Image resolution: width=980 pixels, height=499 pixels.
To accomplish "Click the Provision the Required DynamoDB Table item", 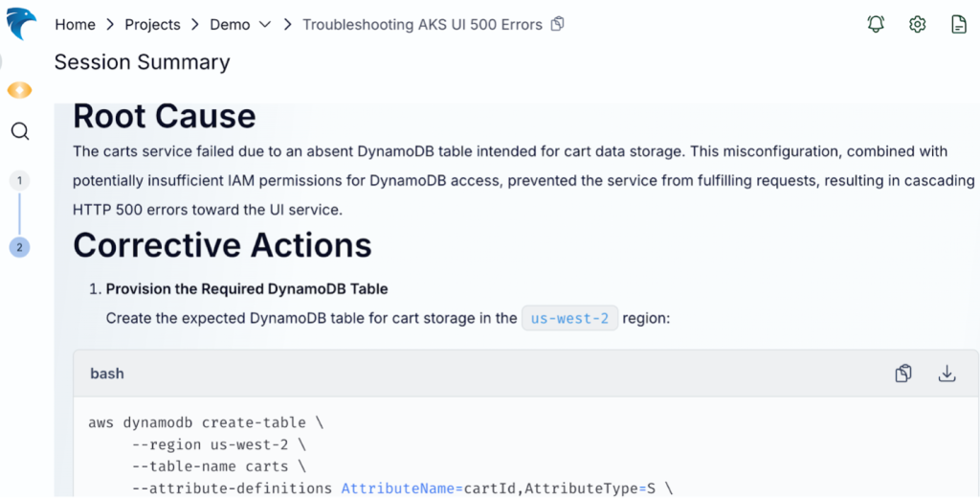I will (x=247, y=288).
